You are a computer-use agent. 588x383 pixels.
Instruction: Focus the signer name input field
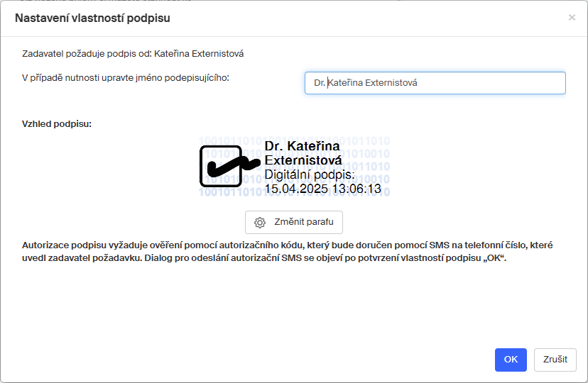pos(435,83)
